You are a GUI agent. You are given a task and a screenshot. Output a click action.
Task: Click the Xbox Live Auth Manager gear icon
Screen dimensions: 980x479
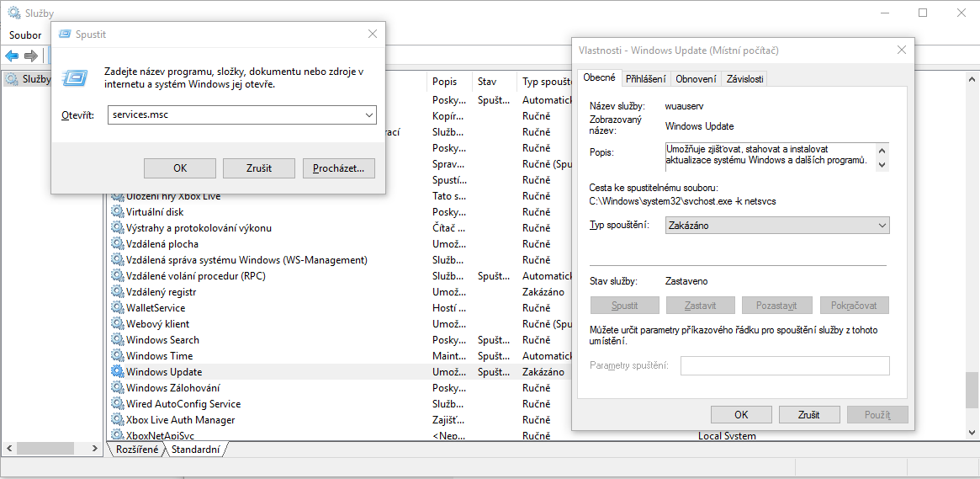[117, 419]
